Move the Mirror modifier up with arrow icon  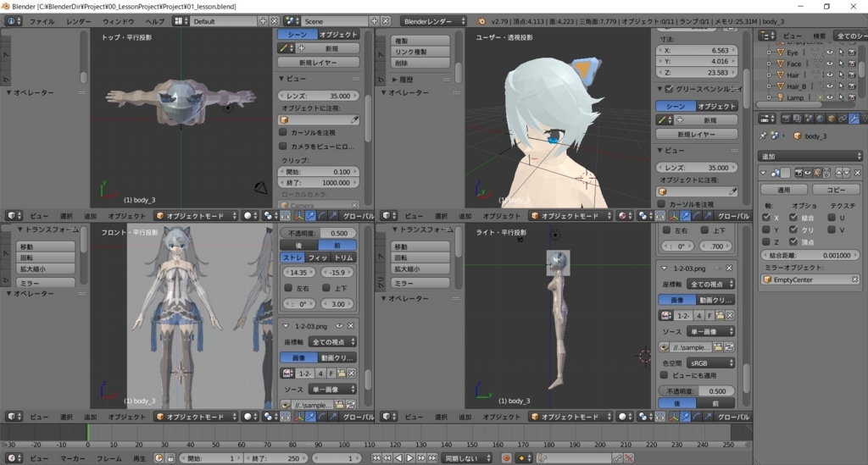[x=838, y=173]
